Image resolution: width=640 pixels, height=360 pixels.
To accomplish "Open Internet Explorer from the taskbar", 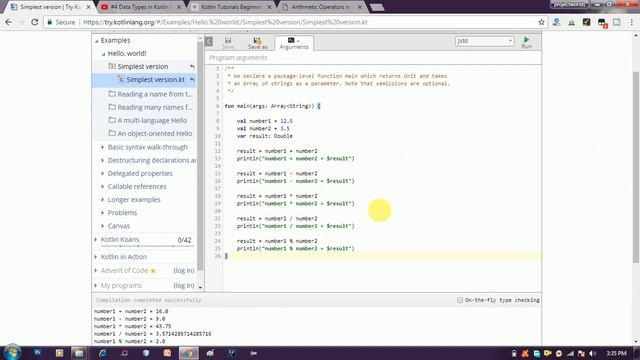I will 102,353.
